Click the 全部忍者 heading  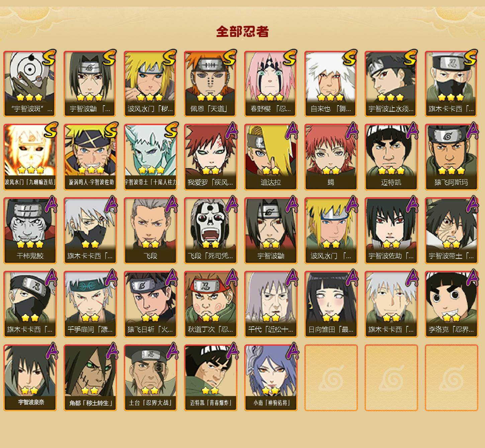[x=242, y=32]
